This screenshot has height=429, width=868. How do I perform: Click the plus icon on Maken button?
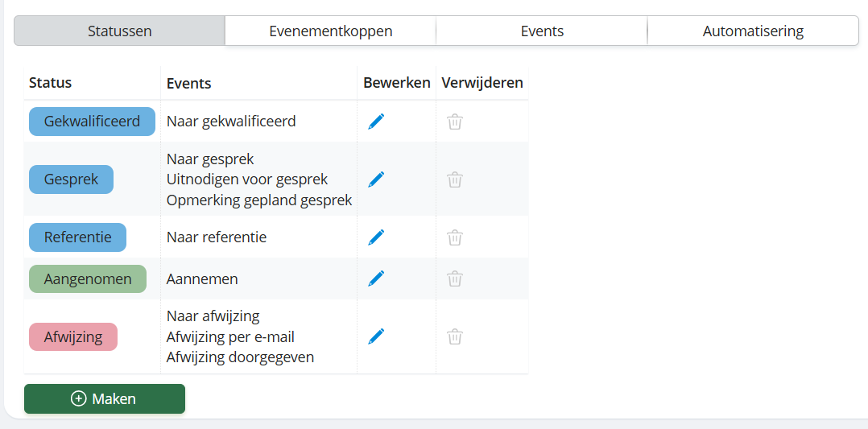pos(79,398)
